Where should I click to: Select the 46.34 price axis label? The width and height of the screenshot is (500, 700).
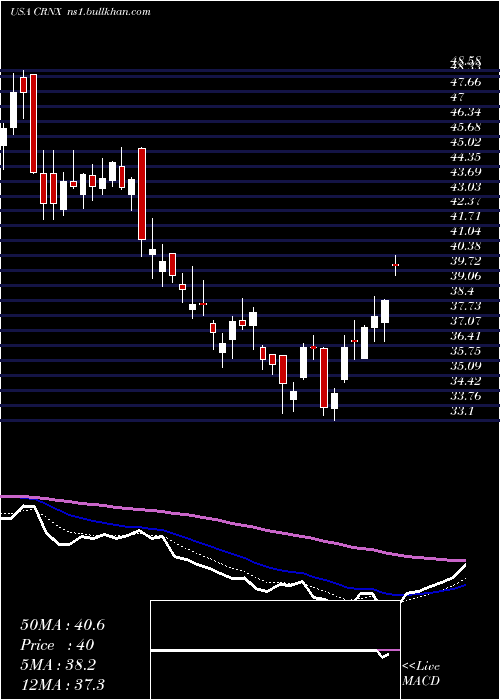tap(465, 112)
